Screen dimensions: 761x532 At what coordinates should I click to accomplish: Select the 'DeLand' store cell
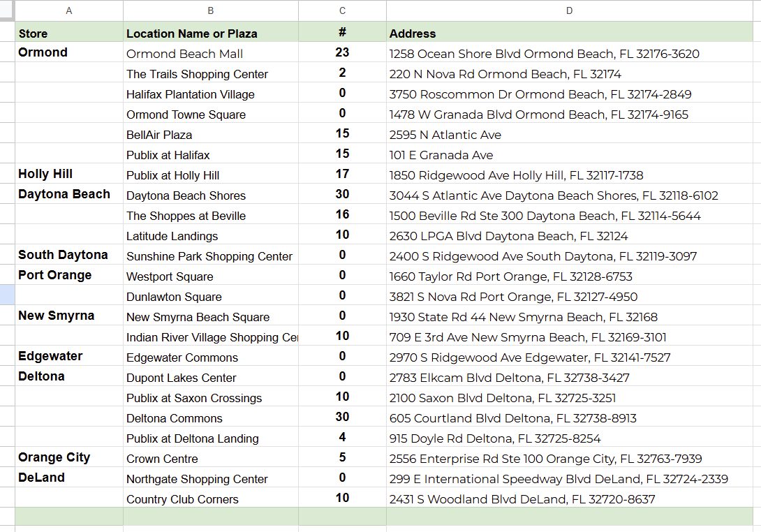pyautogui.click(x=69, y=477)
